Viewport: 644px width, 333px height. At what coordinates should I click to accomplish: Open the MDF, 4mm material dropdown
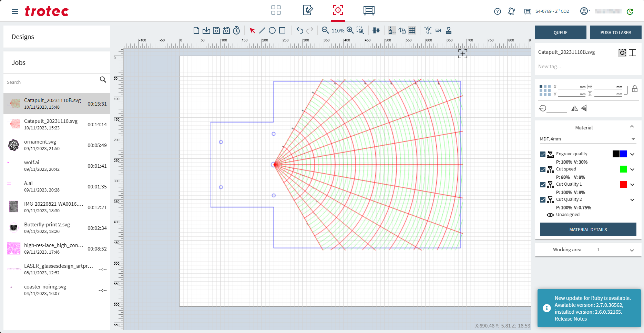588,139
